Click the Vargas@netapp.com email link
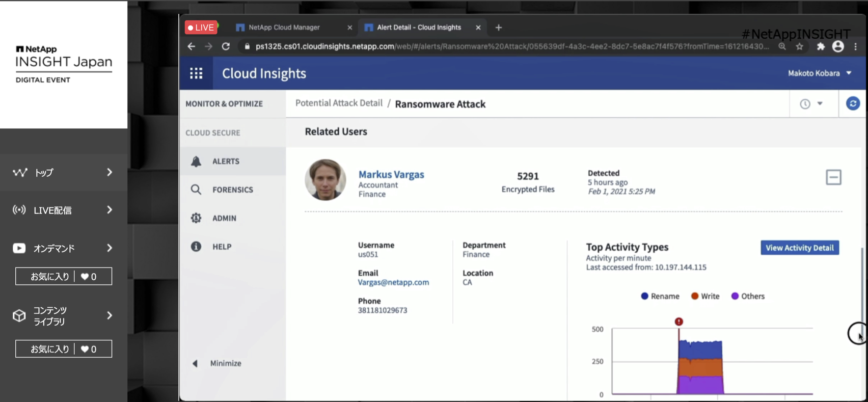The image size is (868, 402). (x=393, y=282)
